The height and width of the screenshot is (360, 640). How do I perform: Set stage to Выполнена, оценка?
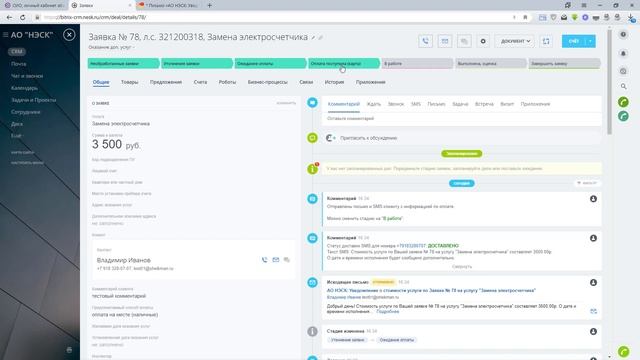[x=491, y=63]
